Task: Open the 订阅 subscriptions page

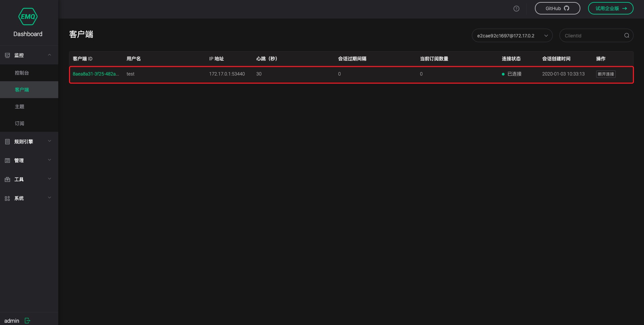Action: 20,123
